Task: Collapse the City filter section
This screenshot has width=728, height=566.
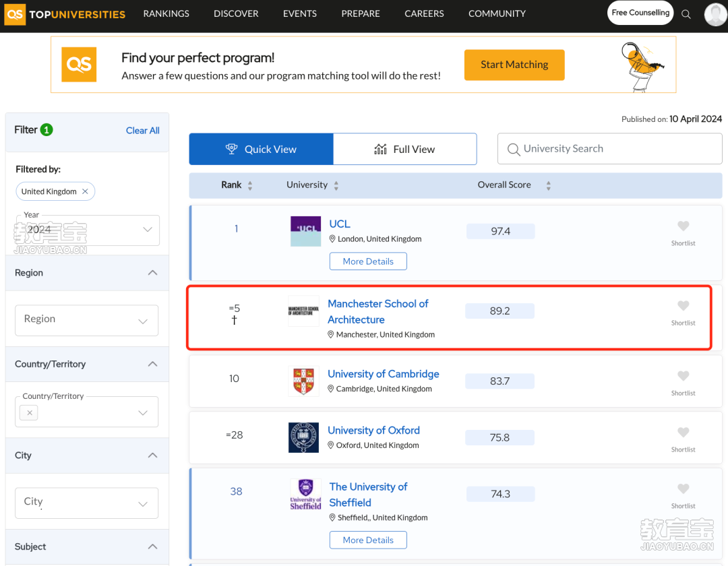Action: tap(152, 455)
